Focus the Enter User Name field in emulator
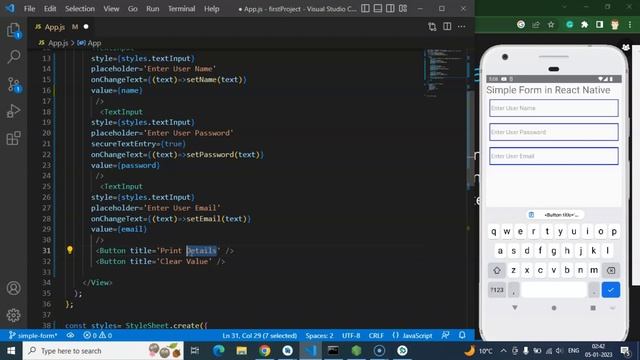Screen dimensions: 640x360 click(553, 108)
